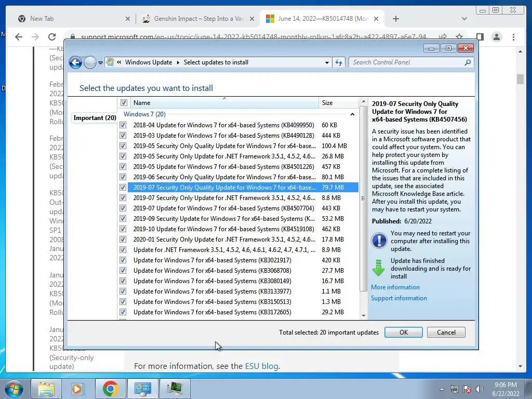Close the Genshin Impact tab
Screen dimensions: 532x399
(252, 19)
